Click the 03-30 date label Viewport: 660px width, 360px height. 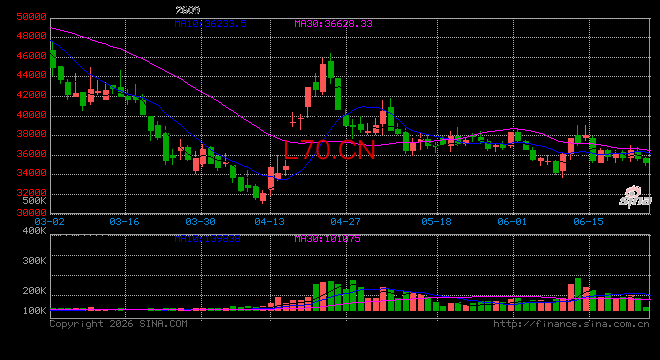point(200,221)
